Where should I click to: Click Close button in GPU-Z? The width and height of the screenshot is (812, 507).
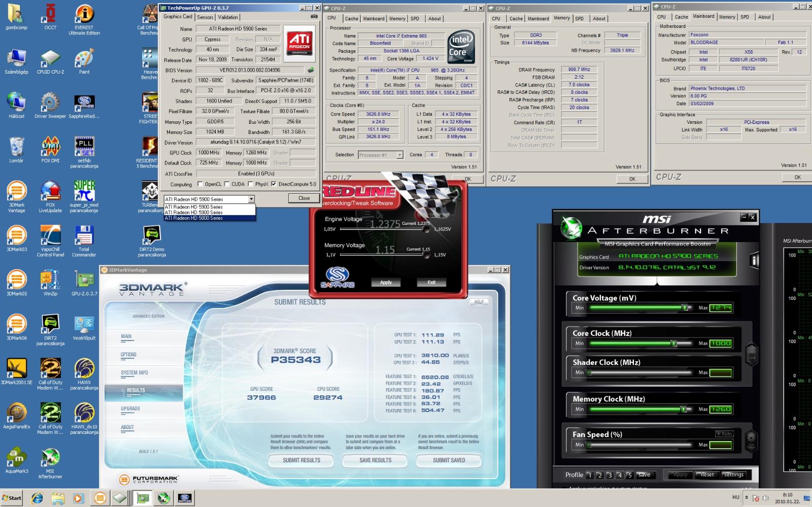(304, 198)
